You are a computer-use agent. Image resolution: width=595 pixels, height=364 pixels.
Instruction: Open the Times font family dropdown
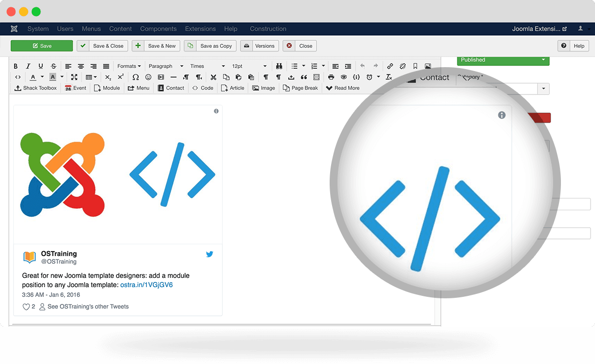tap(207, 66)
